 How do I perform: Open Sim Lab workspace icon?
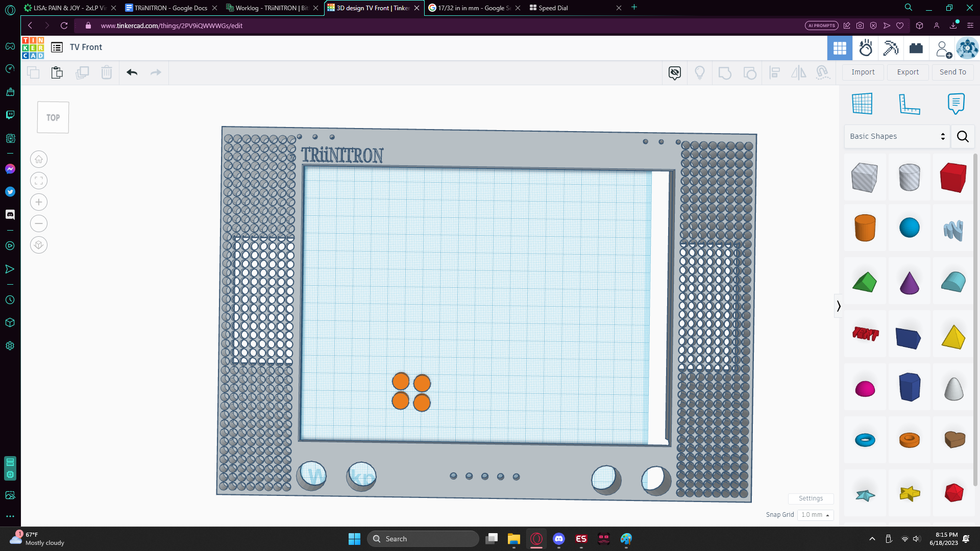866,48
